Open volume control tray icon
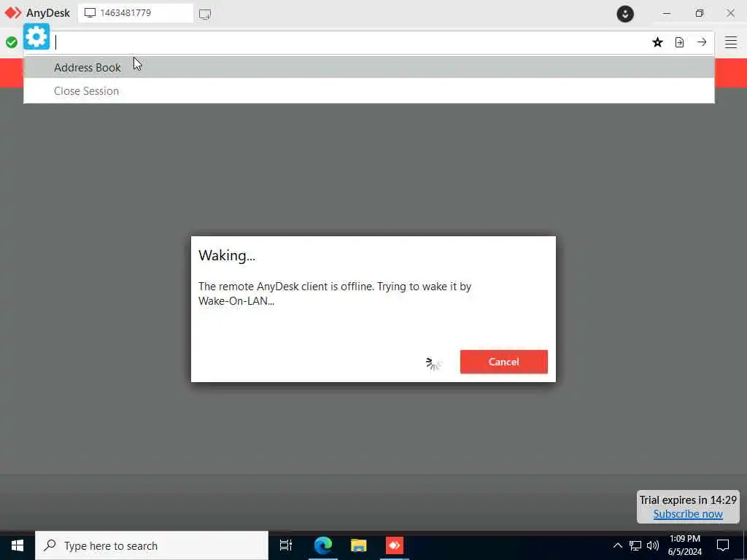This screenshot has width=747, height=560. point(653,545)
